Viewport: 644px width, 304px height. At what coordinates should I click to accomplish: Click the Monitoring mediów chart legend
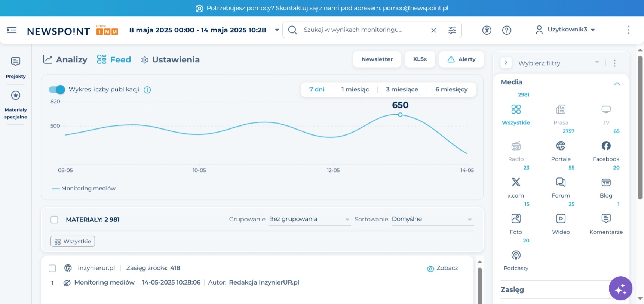tap(84, 189)
